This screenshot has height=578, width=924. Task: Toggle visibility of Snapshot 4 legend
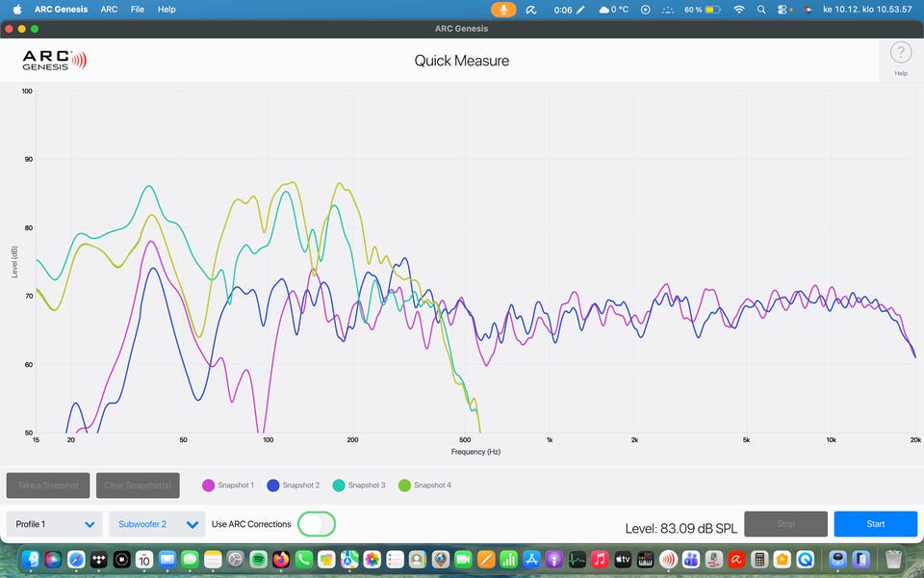point(424,486)
